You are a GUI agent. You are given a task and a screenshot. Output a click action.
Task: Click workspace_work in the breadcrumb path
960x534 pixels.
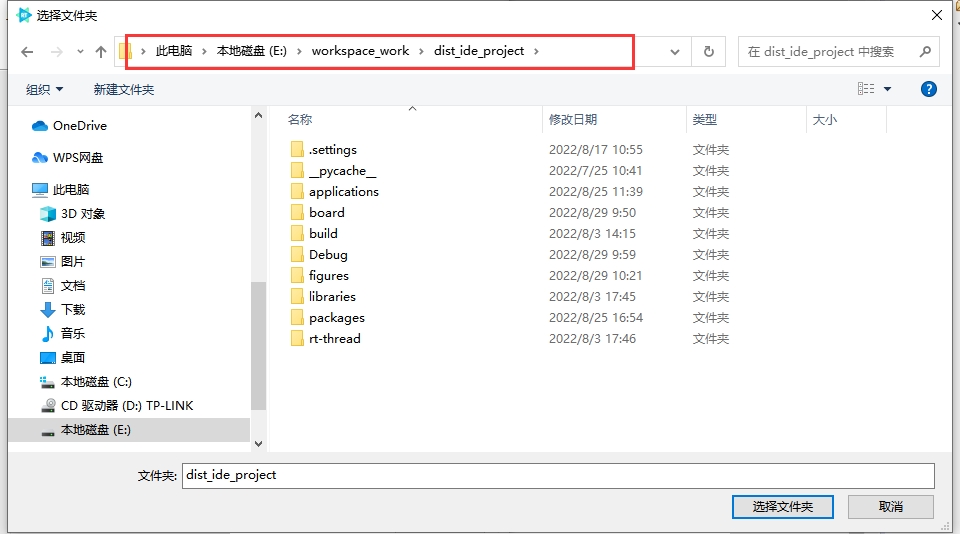(x=360, y=51)
